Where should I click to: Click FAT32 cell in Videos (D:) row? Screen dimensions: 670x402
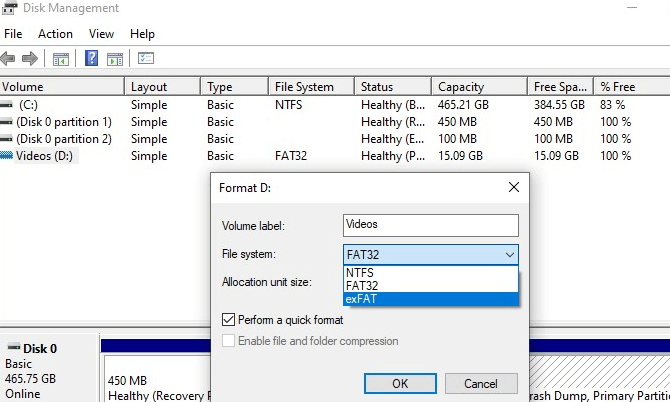coord(291,156)
